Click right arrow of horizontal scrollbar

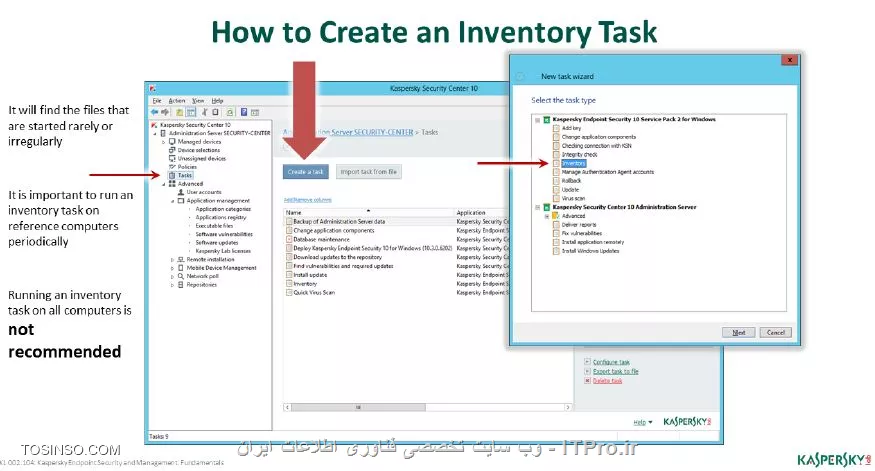568,407
